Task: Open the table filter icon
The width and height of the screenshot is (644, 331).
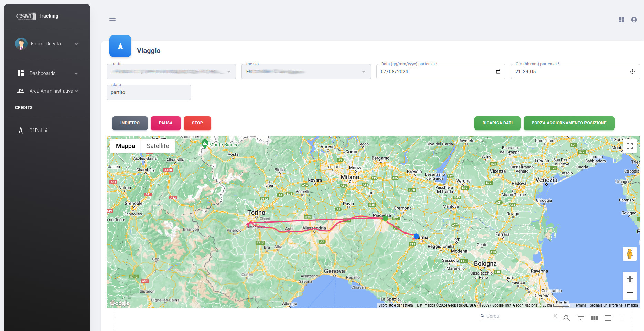Action: point(580,318)
